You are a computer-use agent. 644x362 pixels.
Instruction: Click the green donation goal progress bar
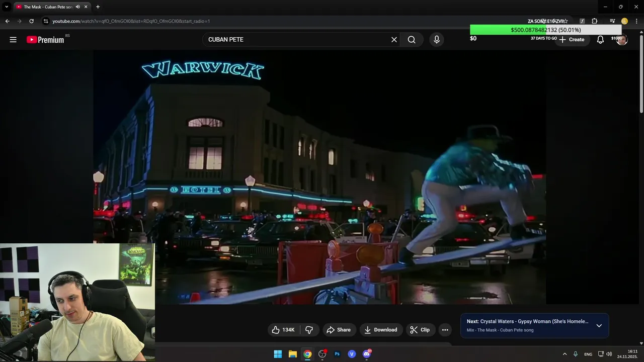point(546,30)
